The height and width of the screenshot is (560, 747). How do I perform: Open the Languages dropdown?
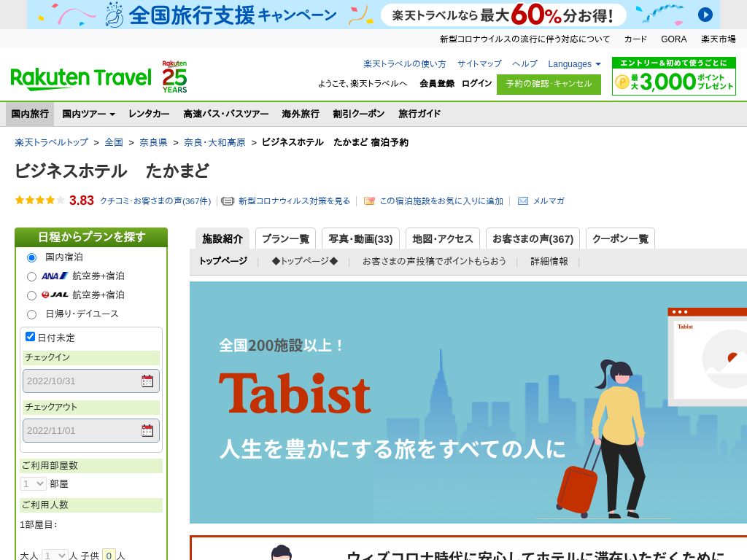574,64
